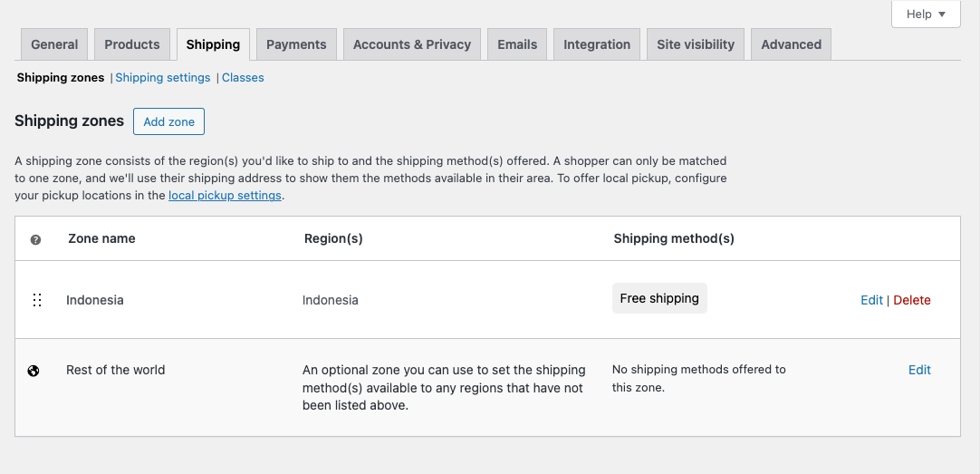980x474 pixels.
Task: Expand the Help dropdown
Action: point(926,15)
